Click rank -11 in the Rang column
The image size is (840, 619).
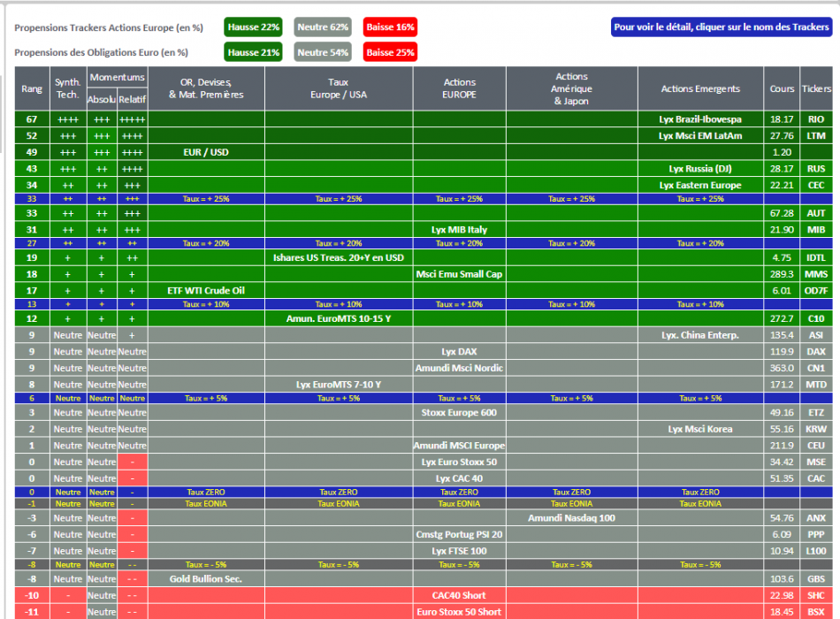pos(32,612)
